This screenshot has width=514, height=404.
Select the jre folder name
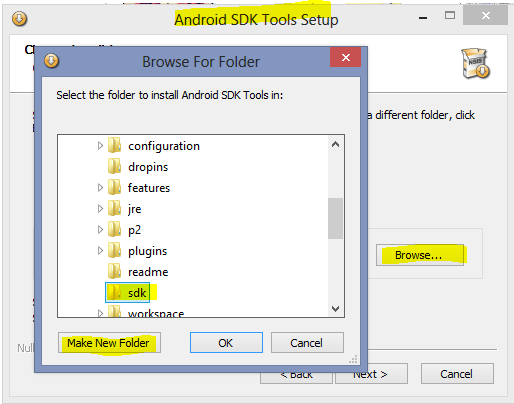(135, 209)
